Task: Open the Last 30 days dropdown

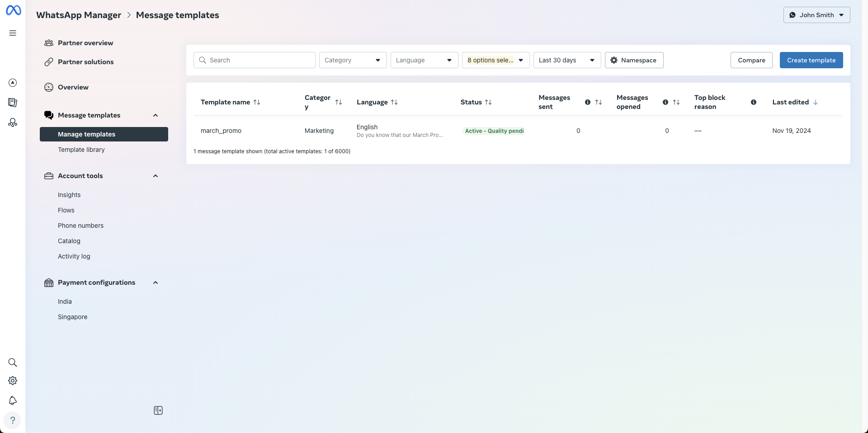Action: point(567,60)
